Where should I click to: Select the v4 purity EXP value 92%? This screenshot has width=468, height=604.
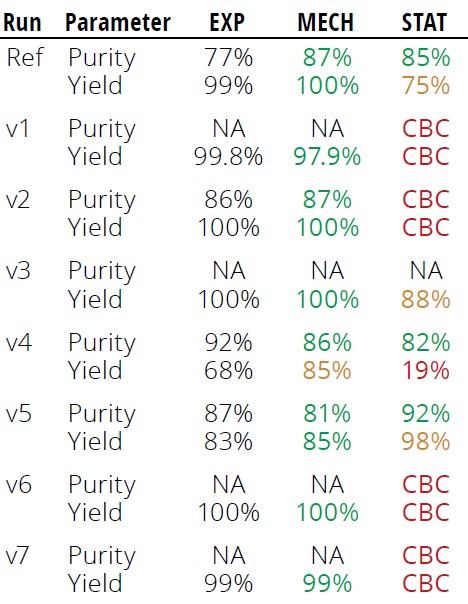(x=228, y=342)
